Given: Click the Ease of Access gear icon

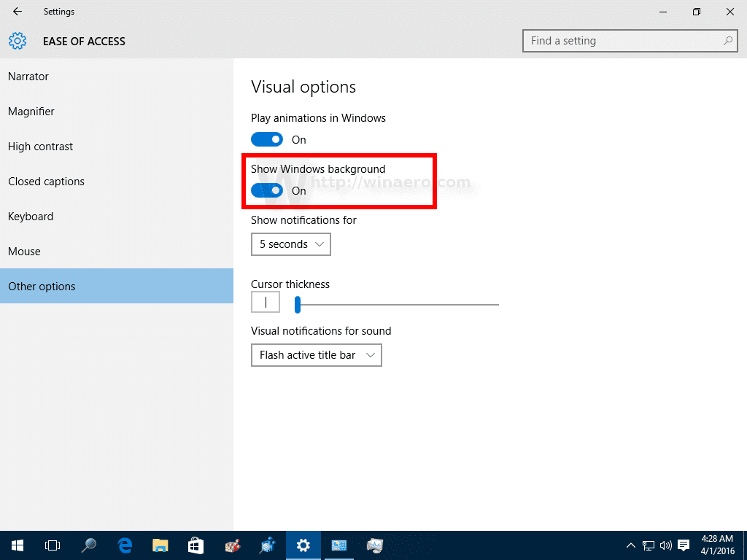Looking at the screenshot, I should (x=18, y=41).
